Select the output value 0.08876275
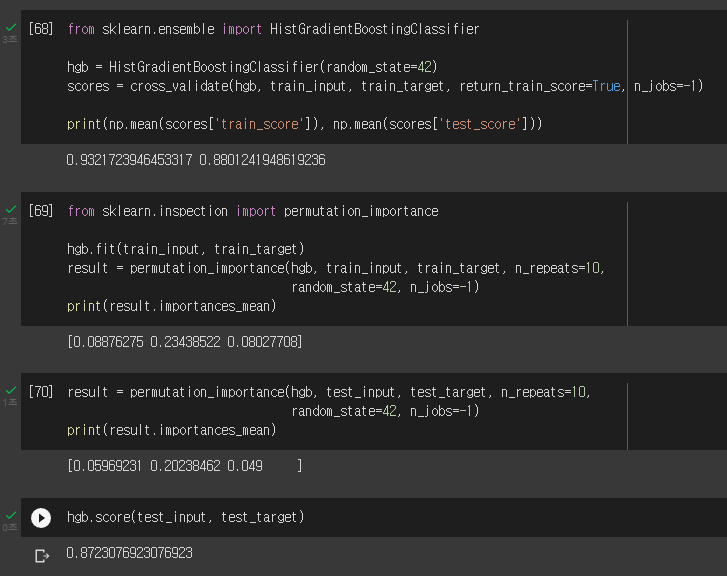 [x=108, y=342]
